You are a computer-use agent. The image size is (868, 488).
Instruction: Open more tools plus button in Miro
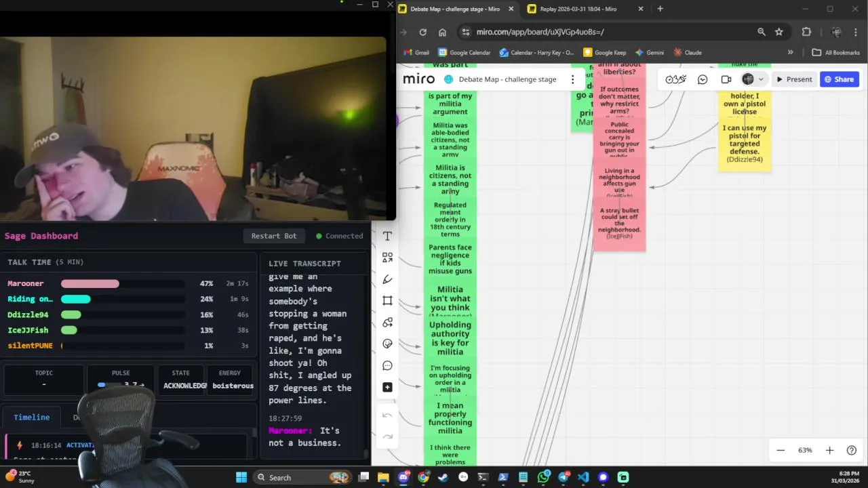pos(387,387)
